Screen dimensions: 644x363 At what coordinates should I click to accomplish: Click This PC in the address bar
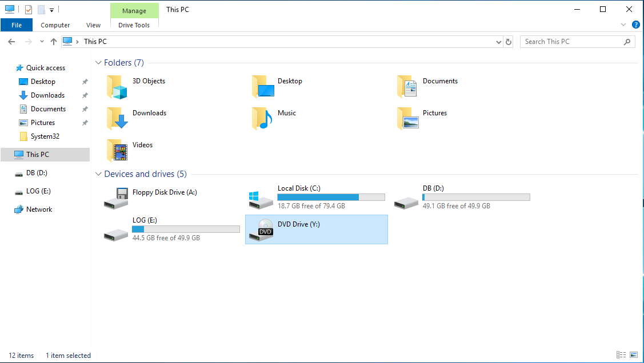pyautogui.click(x=95, y=42)
